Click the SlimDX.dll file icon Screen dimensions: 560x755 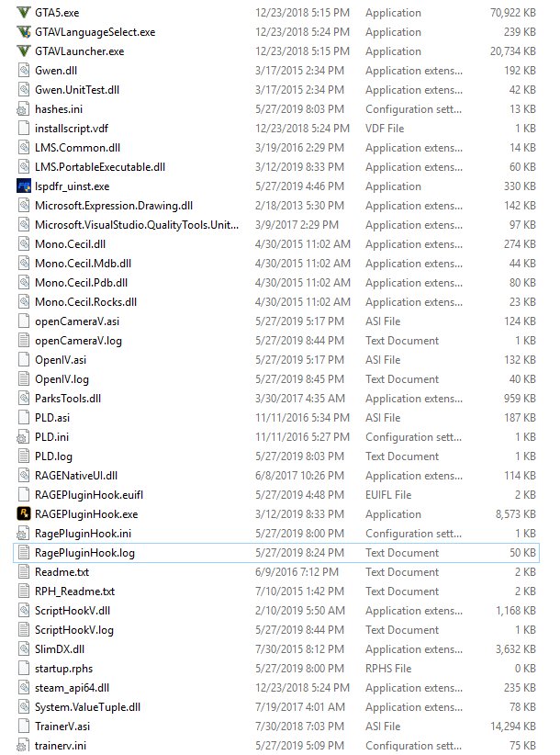click(x=24, y=649)
